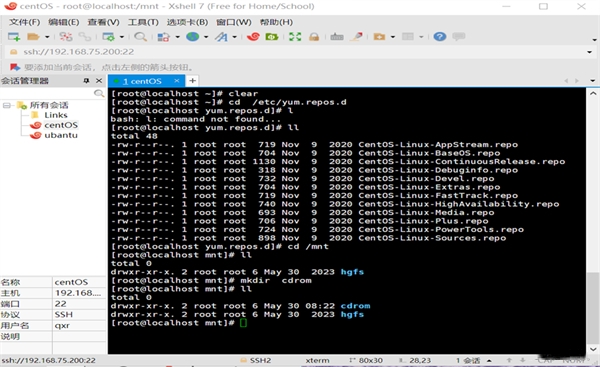Click the terminal vertical scrollbar thumb

pyautogui.click(x=592, y=308)
